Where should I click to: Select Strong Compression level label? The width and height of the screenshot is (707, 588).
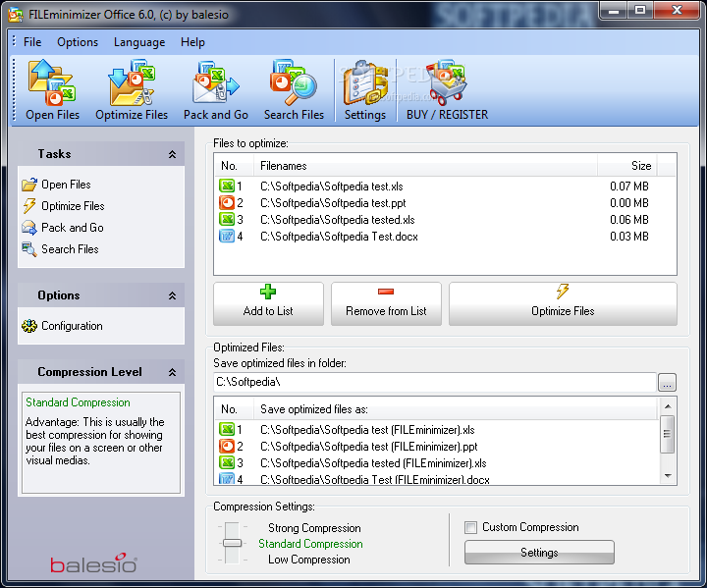[314, 528]
